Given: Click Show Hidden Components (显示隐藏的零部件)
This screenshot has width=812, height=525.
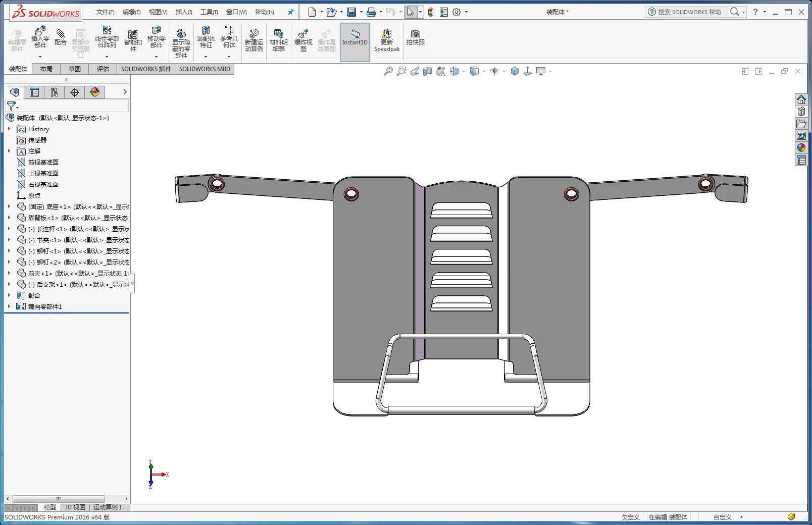Looking at the screenshot, I should [x=181, y=43].
